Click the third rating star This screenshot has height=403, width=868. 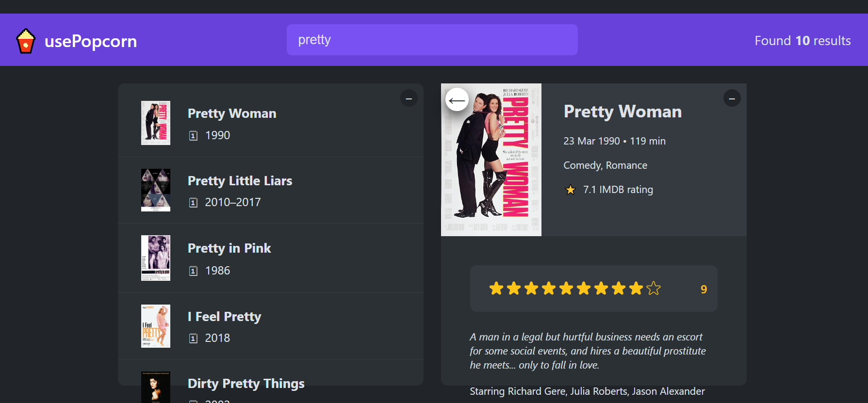point(531,289)
